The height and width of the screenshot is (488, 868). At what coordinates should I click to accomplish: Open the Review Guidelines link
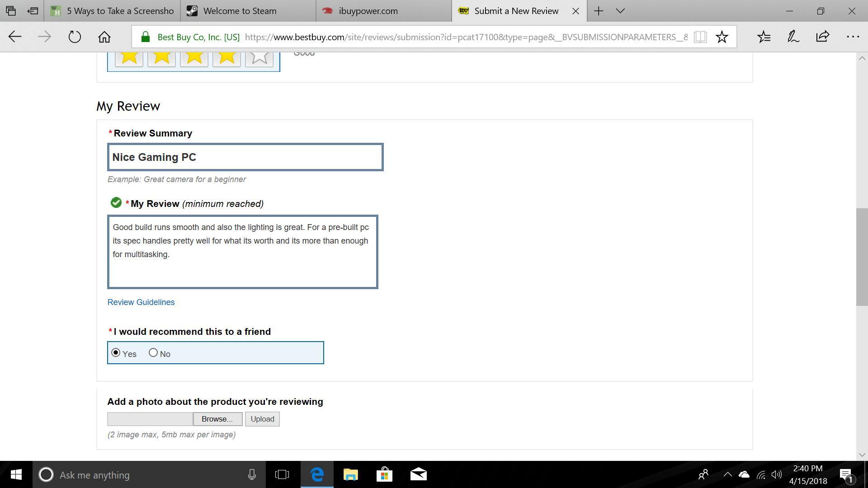pyautogui.click(x=141, y=302)
